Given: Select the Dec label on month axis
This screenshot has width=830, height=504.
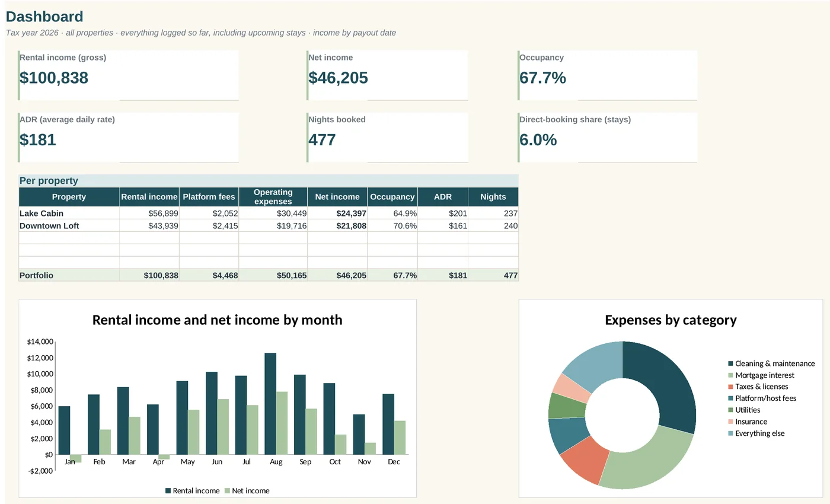Looking at the screenshot, I should click(394, 462).
